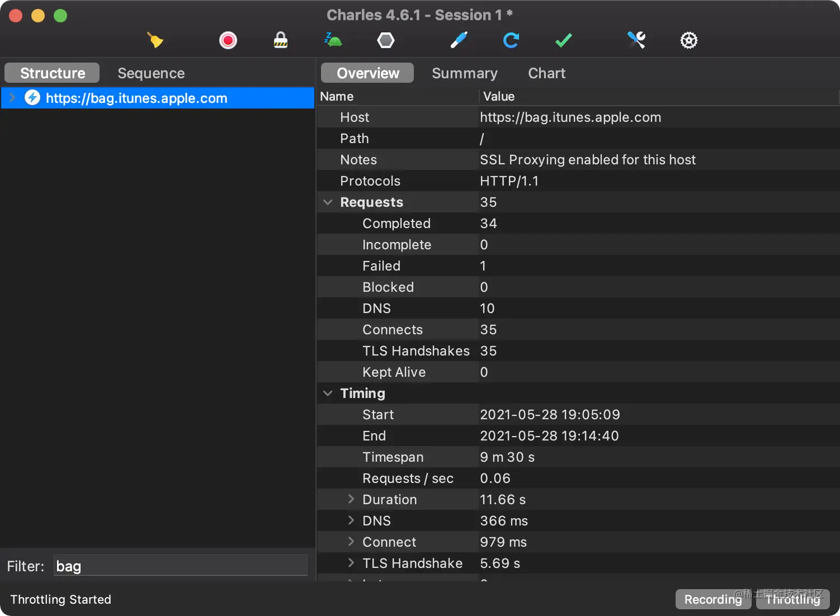Open Compose with the pen icon
This screenshot has width=840, height=616.
pyautogui.click(x=459, y=40)
